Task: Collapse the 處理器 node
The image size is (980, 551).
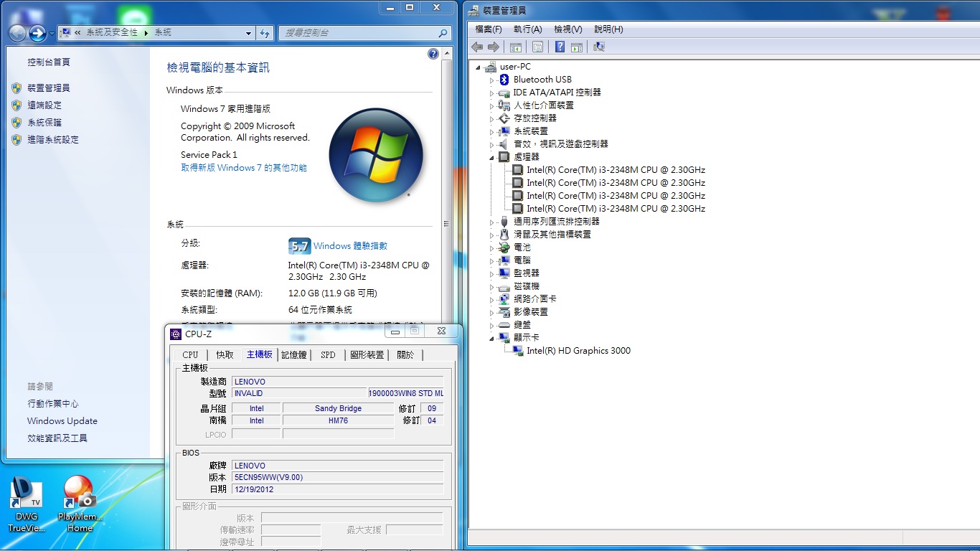Action: point(492,157)
